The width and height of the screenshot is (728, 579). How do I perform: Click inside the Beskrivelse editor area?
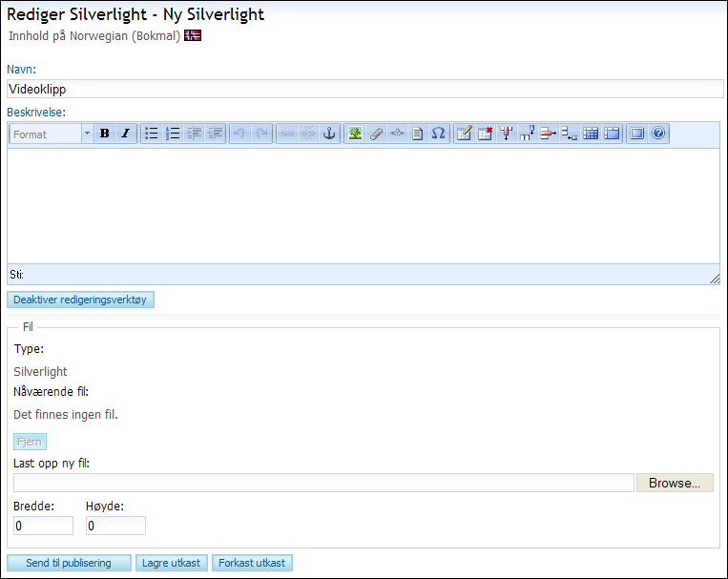(364, 206)
